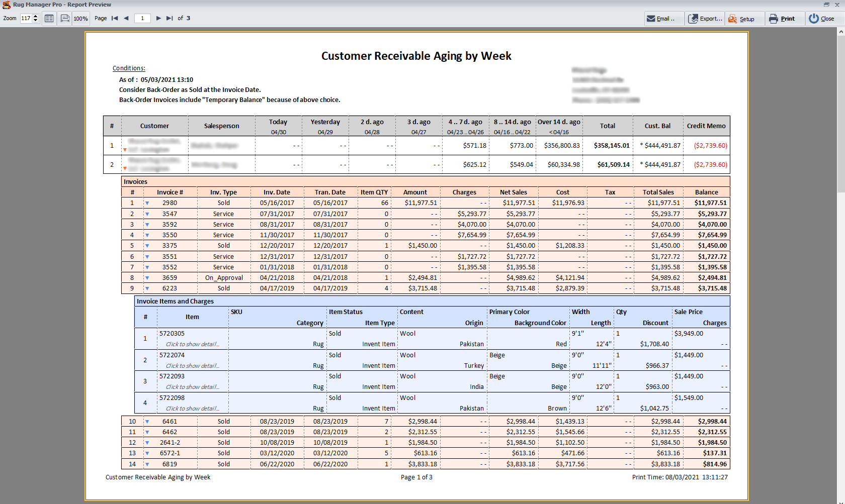The image size is (845, 504).
Task: Click 'Invoice Items and Charges' section header
Action: tap(432, 301)
